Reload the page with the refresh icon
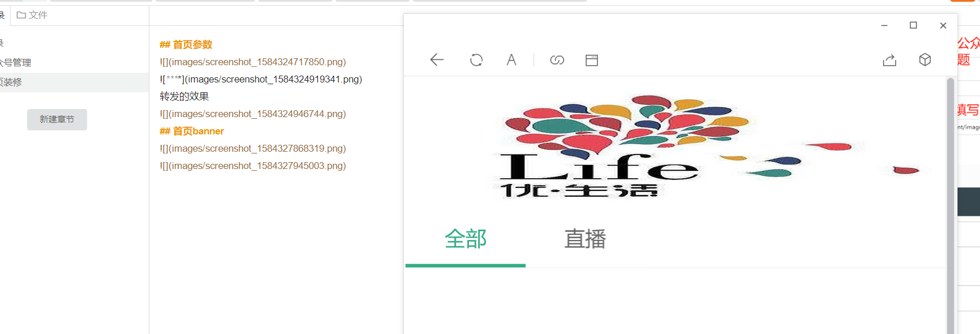Screen dimensions: 980x334 pyautogui.click(x=476, y=60)
